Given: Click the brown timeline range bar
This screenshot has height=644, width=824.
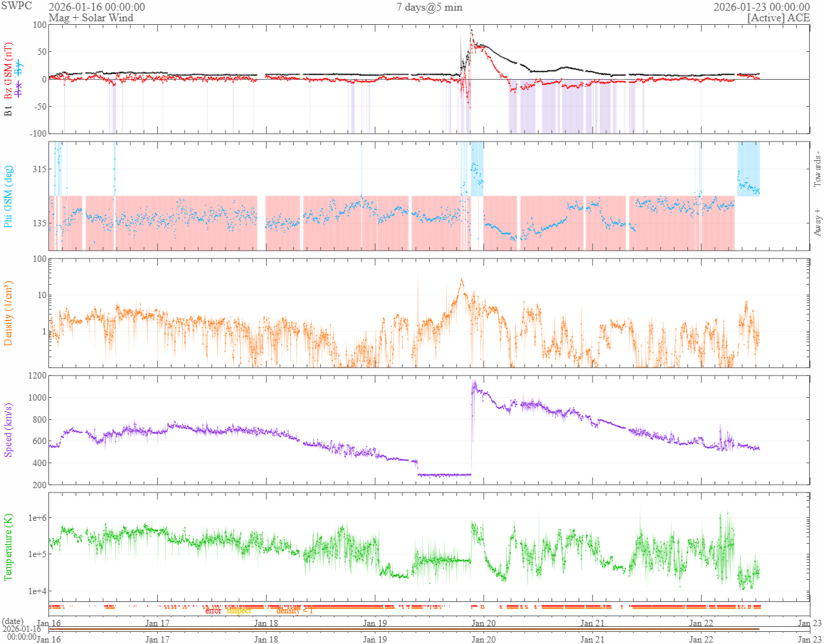Looking at the screenshot, I should (404, 629).
